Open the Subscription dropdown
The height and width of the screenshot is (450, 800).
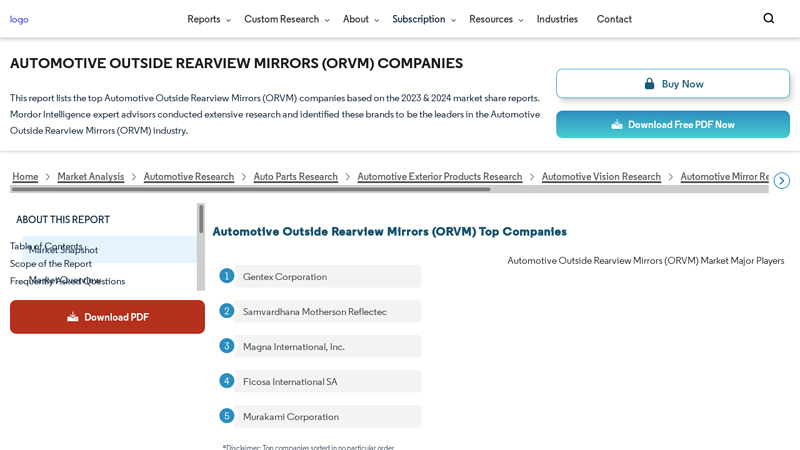click(423, 19)
